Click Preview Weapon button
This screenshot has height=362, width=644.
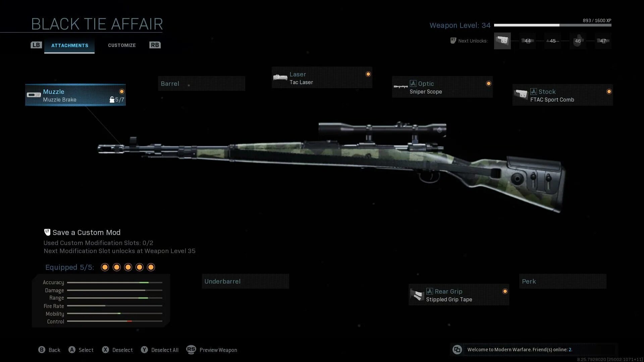tap(212, 350)
